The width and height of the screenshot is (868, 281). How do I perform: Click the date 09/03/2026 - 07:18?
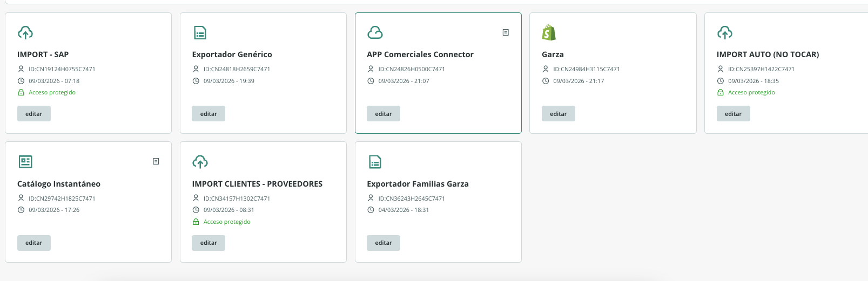(x=54, y=81)
